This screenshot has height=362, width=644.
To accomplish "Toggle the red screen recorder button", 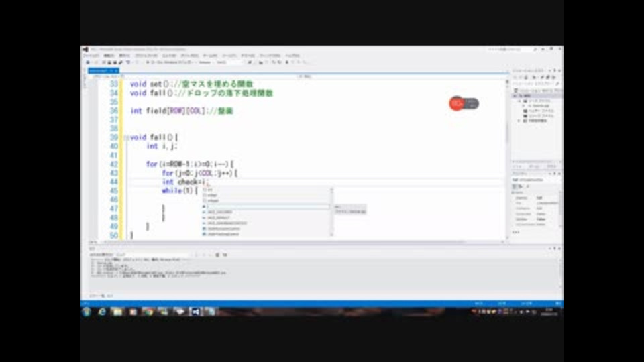I will [x=456, y=103].
